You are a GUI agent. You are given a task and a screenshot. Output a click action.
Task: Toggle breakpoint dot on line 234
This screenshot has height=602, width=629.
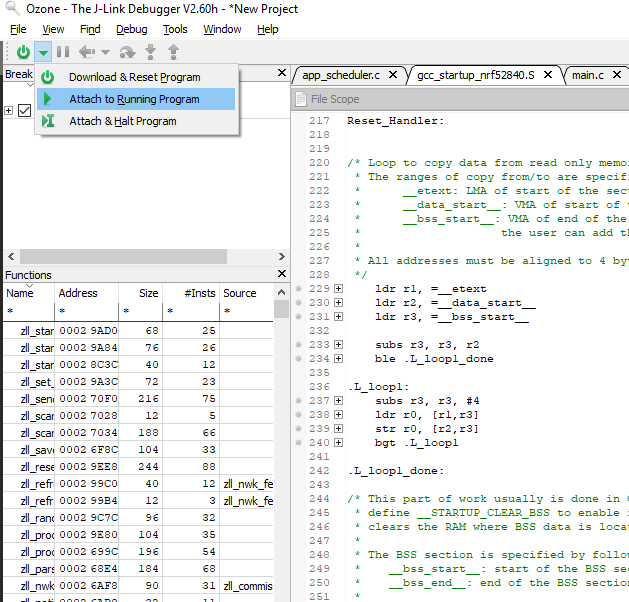(298, 359)
